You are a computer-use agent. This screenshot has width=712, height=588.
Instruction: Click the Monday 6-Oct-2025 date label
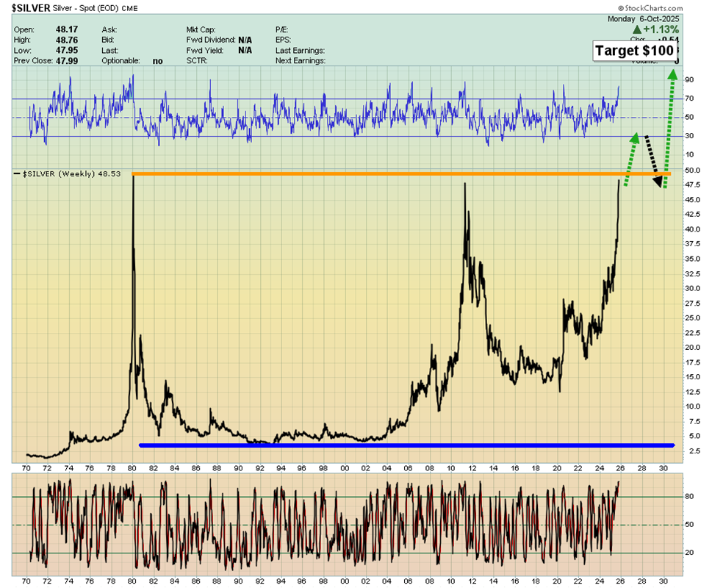[644, 19]
